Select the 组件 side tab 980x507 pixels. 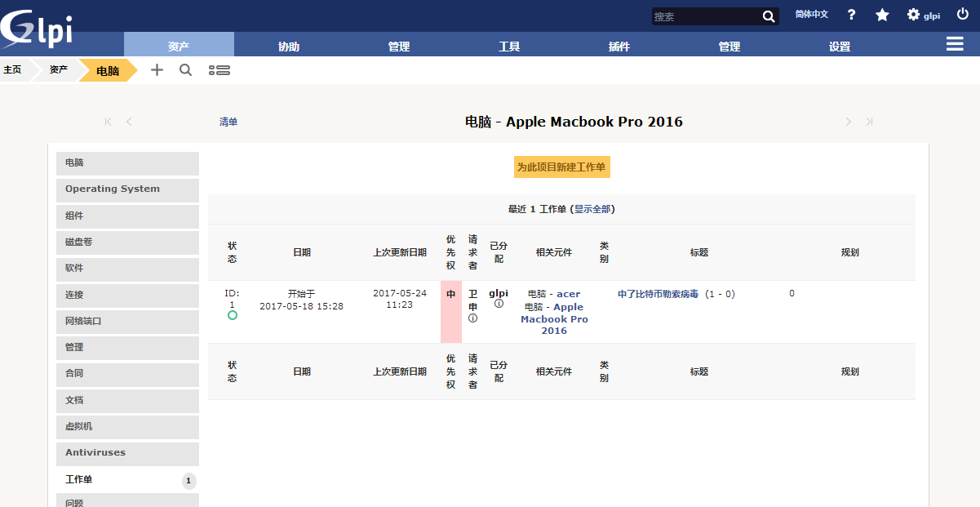[x=127, y=216]
